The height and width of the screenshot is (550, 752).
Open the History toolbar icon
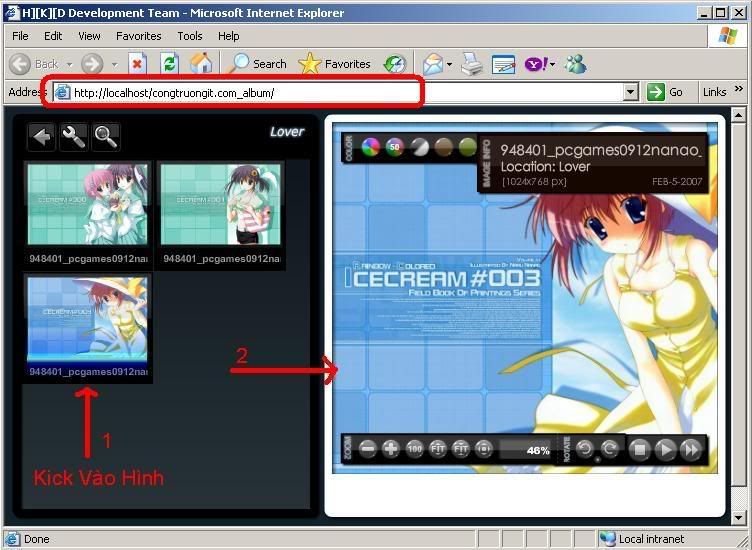395,64
